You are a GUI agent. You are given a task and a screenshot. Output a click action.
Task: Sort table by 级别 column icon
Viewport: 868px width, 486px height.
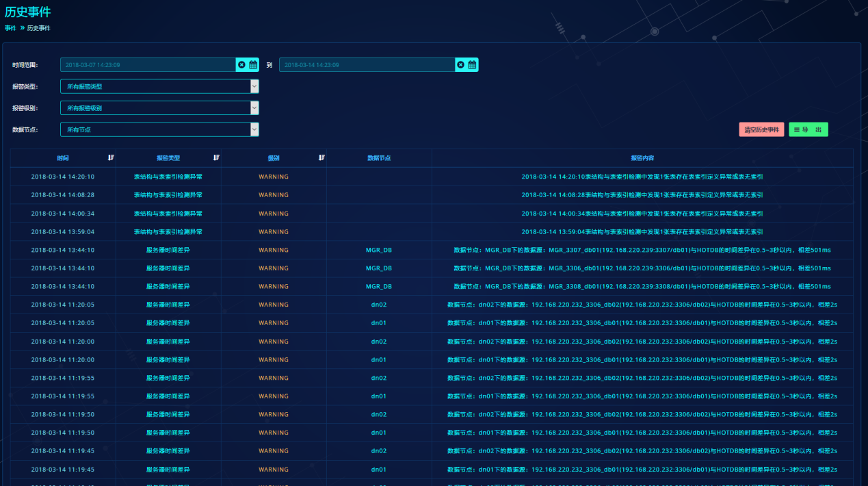click(x=321, y=158)
